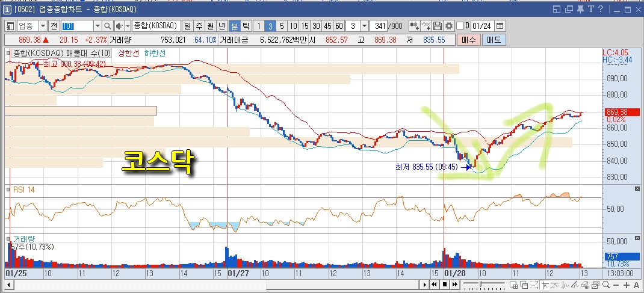
Task: Toggle the D date checkbox
Action: click(x=460, y=26)
